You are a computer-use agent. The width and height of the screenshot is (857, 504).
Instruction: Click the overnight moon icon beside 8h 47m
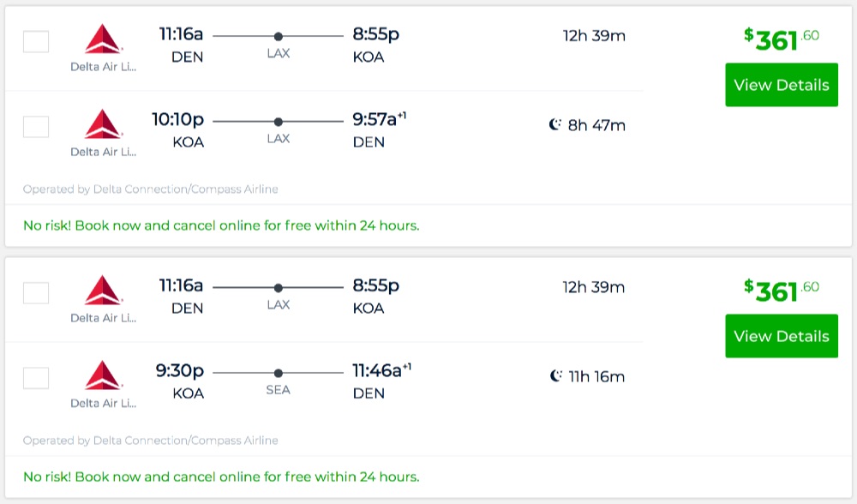[555, 125]
